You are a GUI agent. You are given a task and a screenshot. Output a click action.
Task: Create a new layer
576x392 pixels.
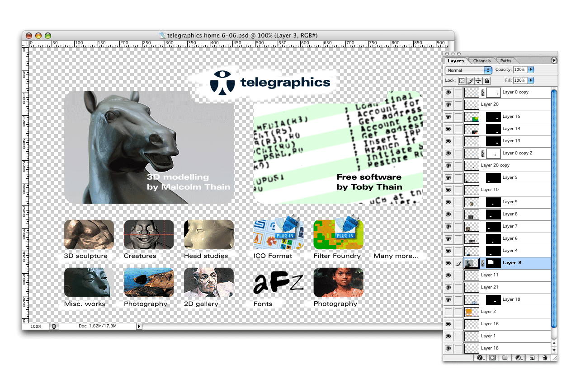point(532,358)
